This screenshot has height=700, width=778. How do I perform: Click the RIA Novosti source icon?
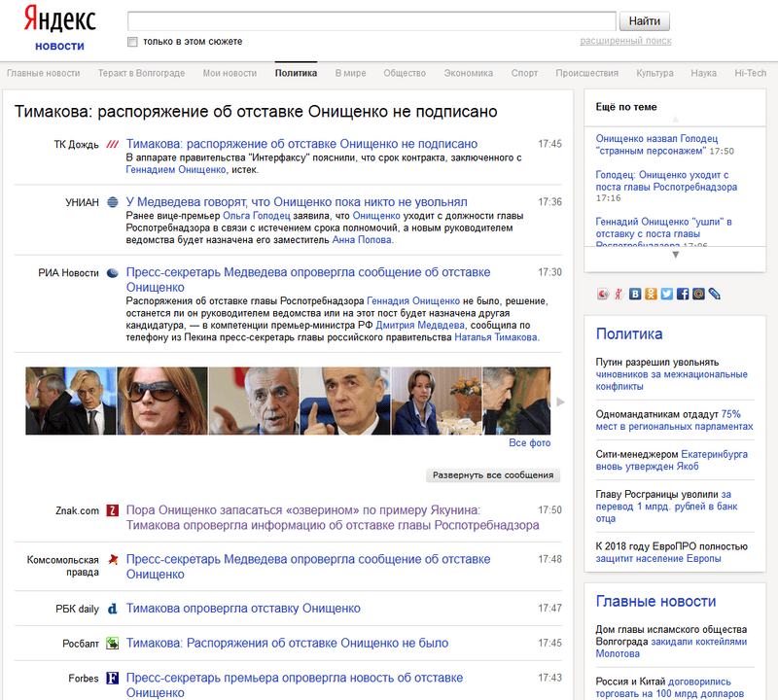tap(113, 273)
